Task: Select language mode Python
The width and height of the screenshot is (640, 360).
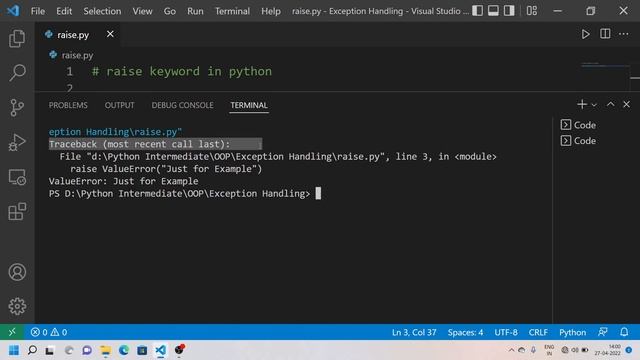Action: point(572,332)
